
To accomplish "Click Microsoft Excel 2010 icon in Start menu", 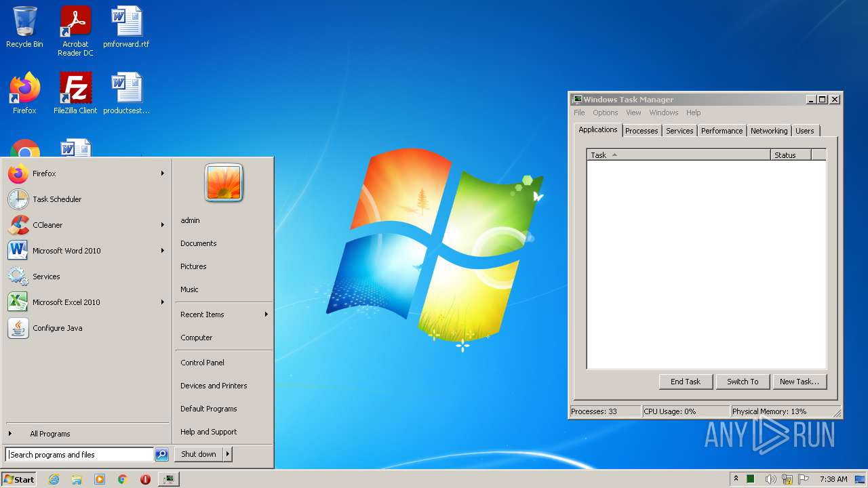I will (x=18, y=302).
